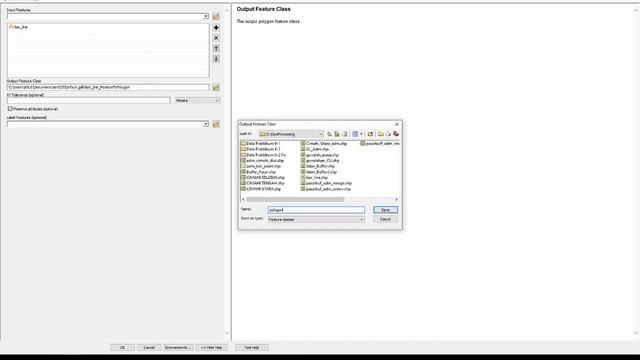
Task: Click the Name text field in dialog
Action: [316, 210]
